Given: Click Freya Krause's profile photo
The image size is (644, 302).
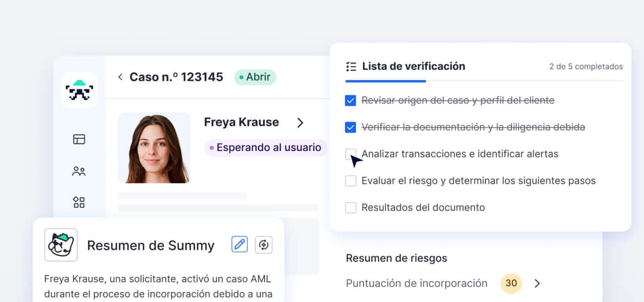Looking at the screenshot, I should [x=154, y=147].
